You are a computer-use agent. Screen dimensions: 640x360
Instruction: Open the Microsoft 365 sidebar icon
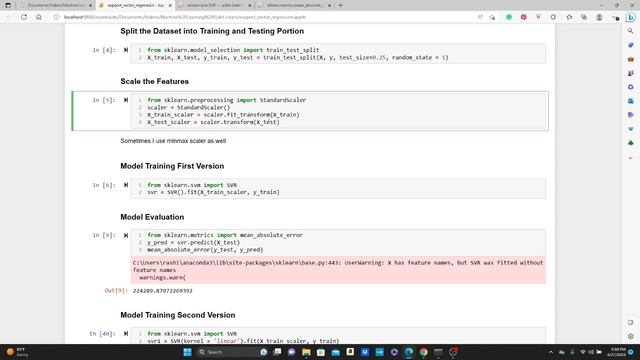tap(631, 87)
